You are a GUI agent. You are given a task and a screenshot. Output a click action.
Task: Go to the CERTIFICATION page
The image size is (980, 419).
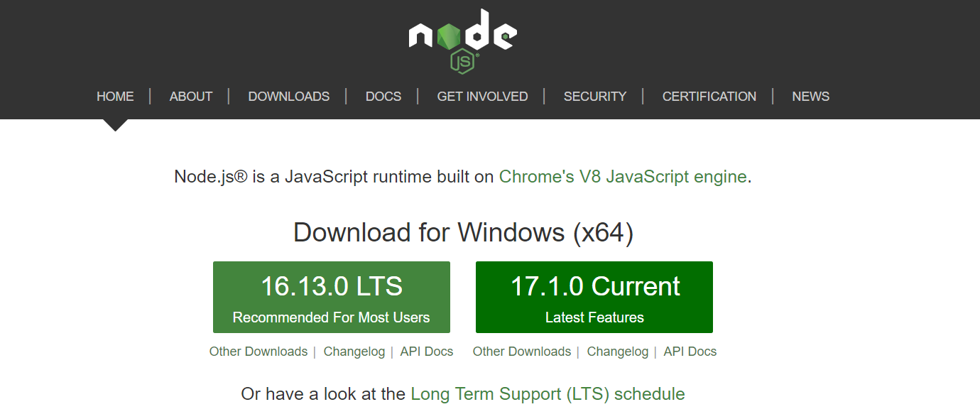(x=709, y=97)
